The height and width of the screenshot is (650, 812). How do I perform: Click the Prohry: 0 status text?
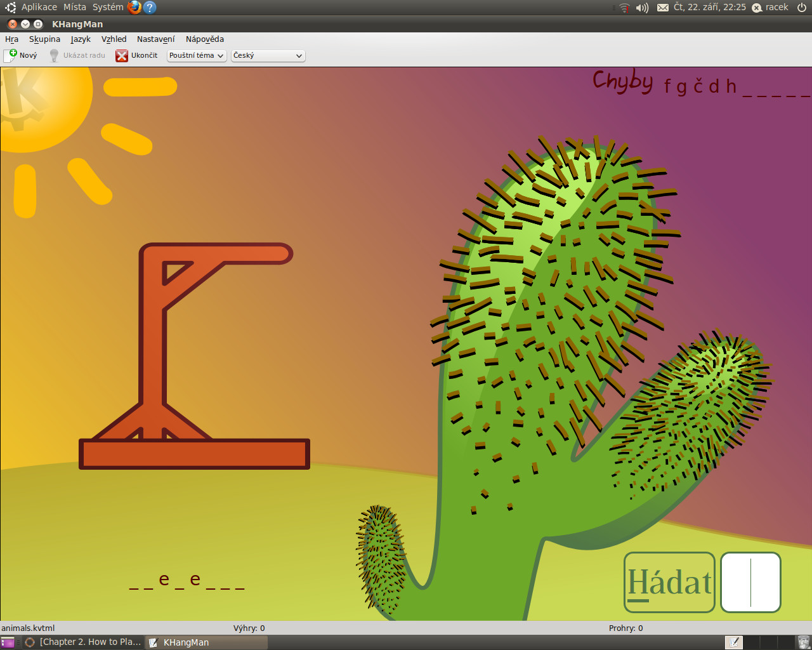coord(626,628)
